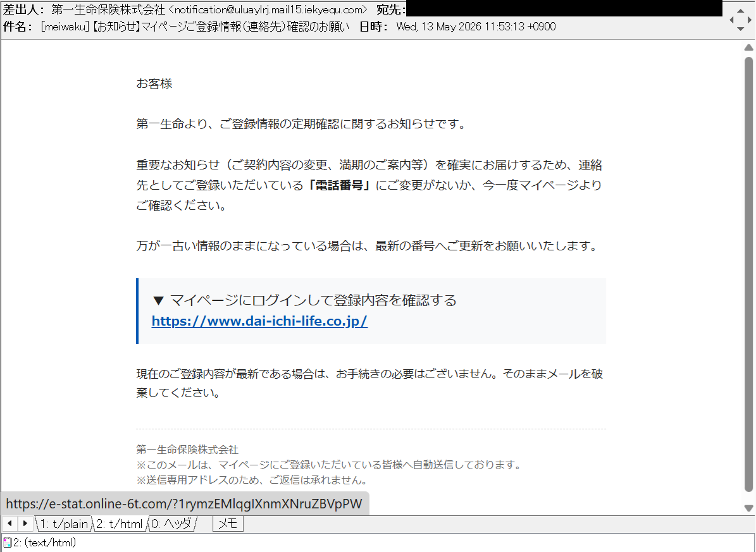Click the tab-scroll left arrow beside t/plain
The image size is (756, 552).
9,523
